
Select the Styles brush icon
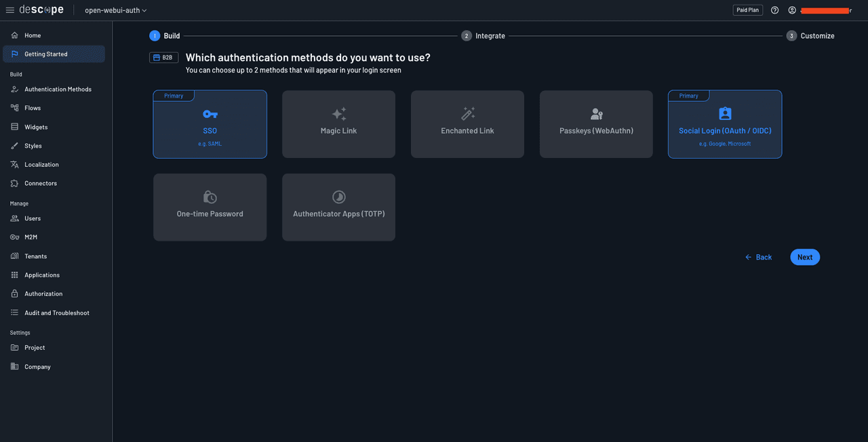15,146
